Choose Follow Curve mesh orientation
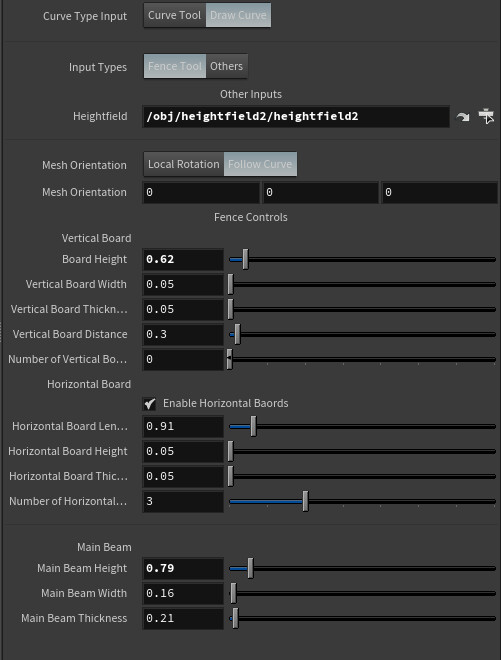This screenshot has width=501, height=660. click(x=260, y=165)
